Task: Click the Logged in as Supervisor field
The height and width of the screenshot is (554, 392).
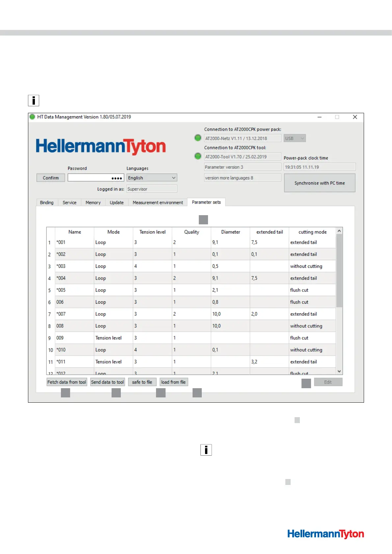Action: click(152, 189)
